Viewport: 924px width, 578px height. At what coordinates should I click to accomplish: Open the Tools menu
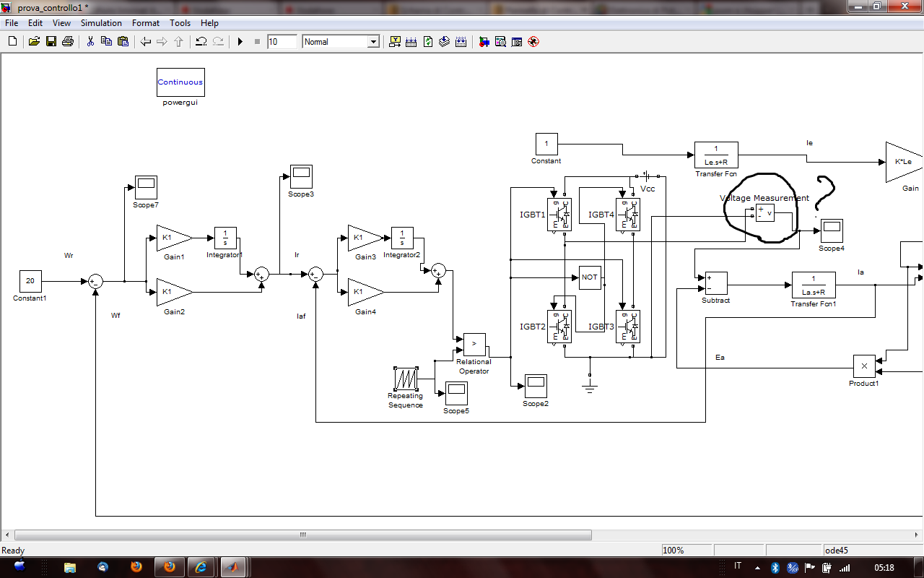click(180, 23)
